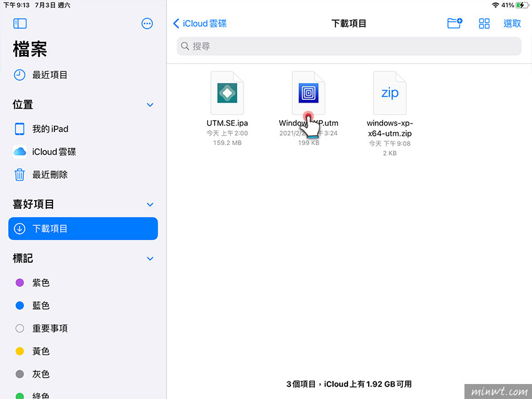Screen dimensions: 532x399
Task: Collapse the 喜好項目 section
Action: click(x=150, y=205)
